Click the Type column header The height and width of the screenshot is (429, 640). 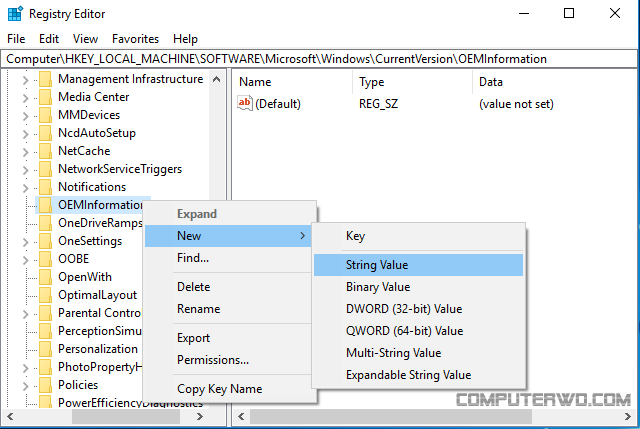coord(413,82)
